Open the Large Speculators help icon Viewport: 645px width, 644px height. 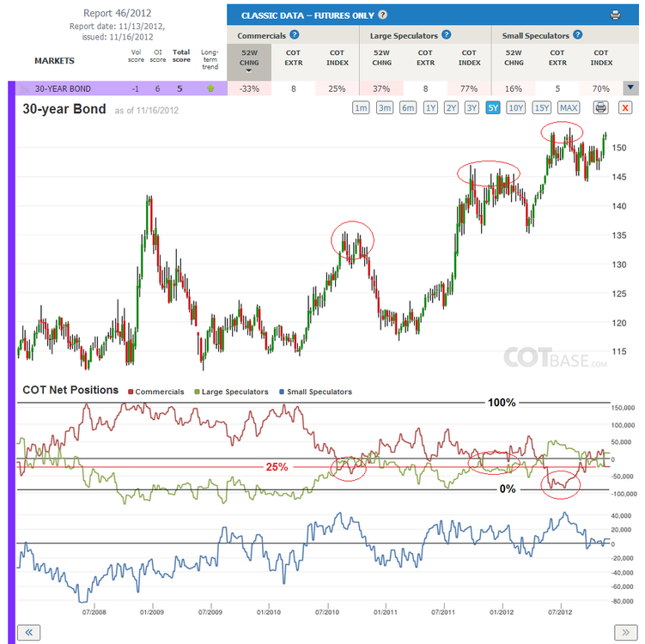[x=447, y=35]
